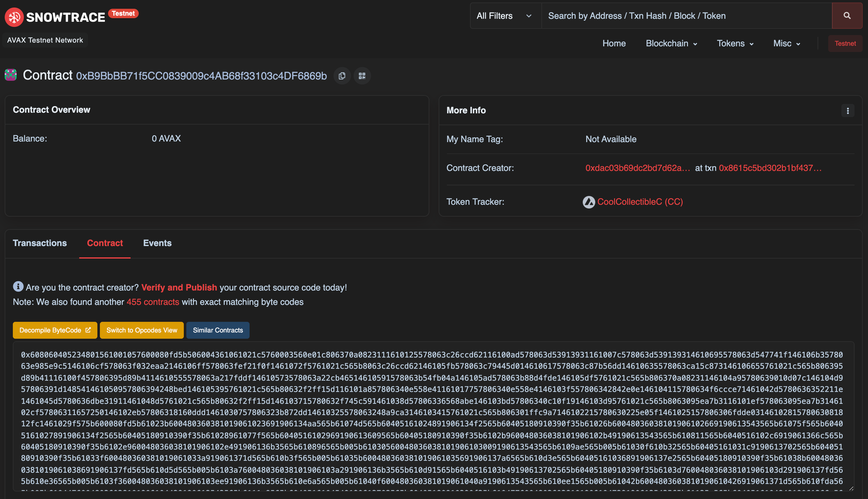Click the Testnet badge next to logo

(x=123, y=13)
